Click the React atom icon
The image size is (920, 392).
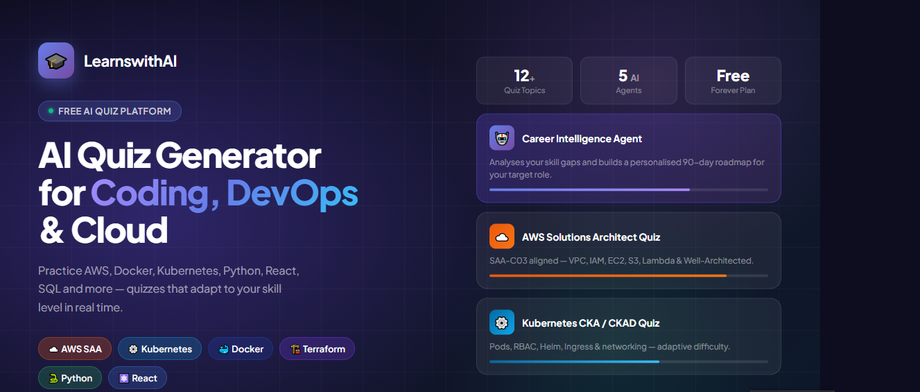pos(124,378)
